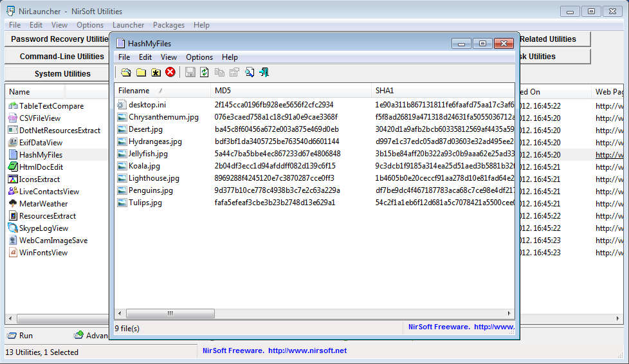Screen dimensions: 629x364
Task: Click the Chrysanthemum.jpg image file icon
Action: (x=122, y=117)
